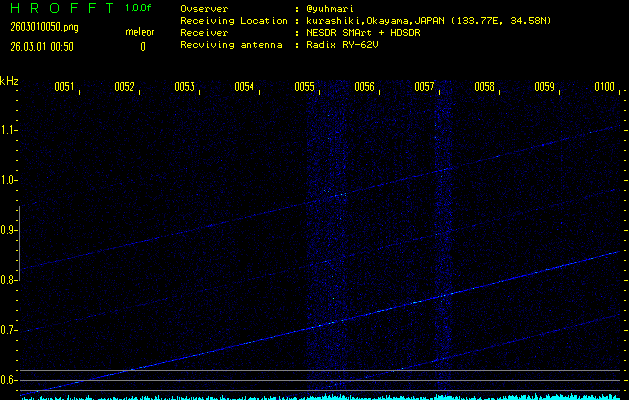Click the 26.03.01 00:50 timestamp
629x400 pixels.
tap(40, 46)
